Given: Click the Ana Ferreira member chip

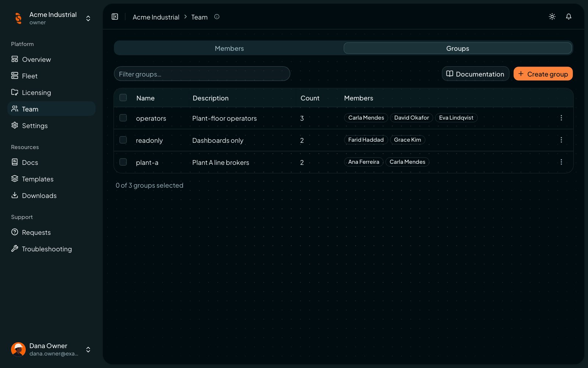Looking at the screenshot, I should (364, 162).
